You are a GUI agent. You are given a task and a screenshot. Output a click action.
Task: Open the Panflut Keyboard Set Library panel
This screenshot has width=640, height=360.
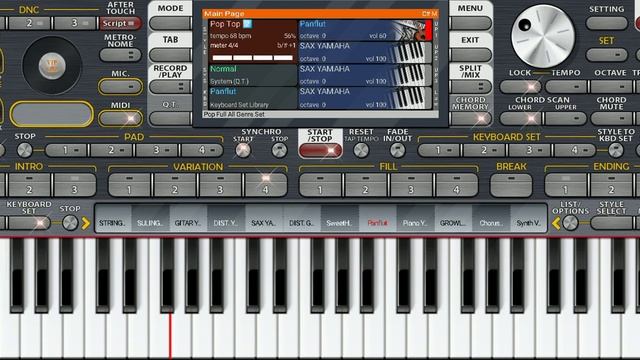[x=253, y=98]
